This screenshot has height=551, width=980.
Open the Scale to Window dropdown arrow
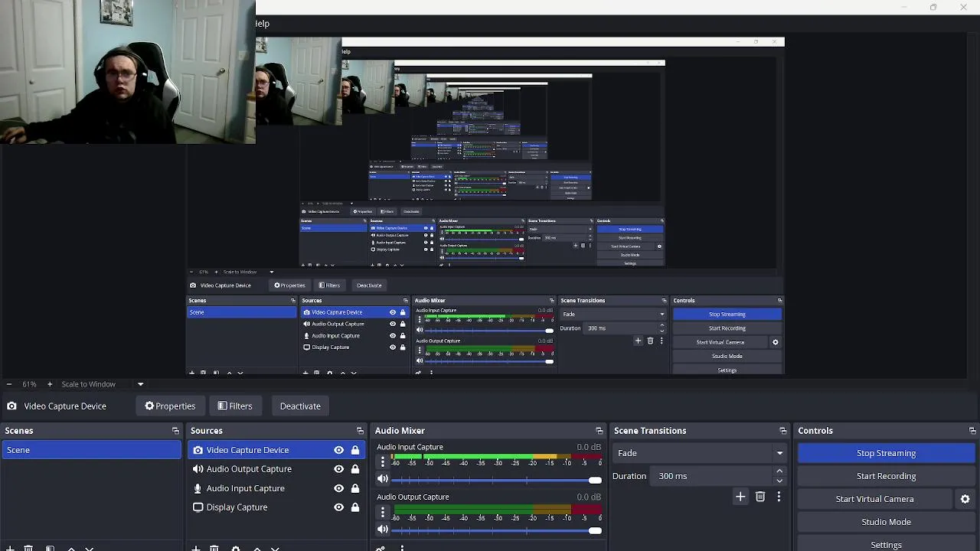[140, 384]
